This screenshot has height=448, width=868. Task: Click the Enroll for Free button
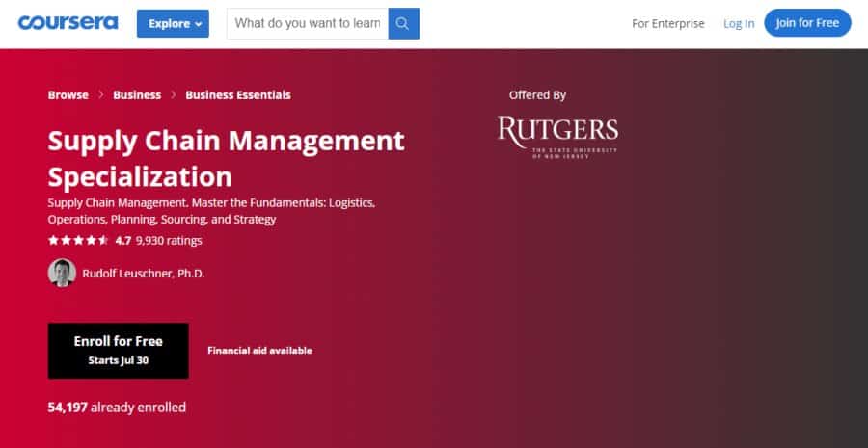tap(118, 351)
